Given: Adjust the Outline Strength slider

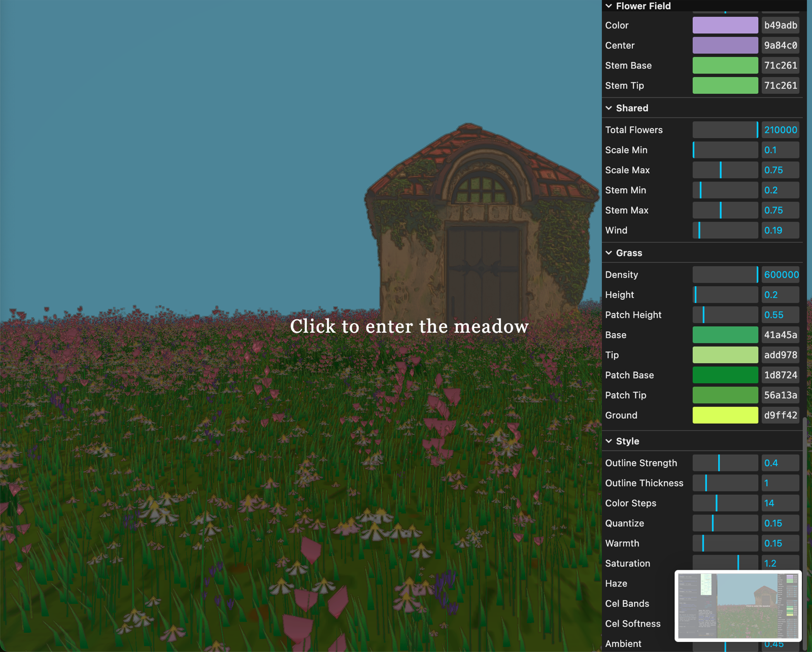Looking at the screenshot, I should [725, 463].
